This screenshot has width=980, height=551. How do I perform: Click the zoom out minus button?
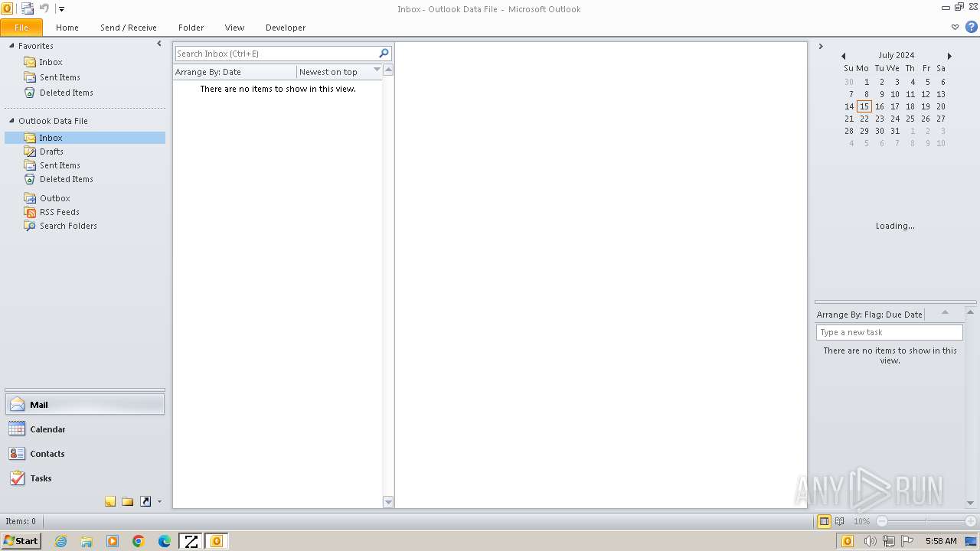pos(882,521)
